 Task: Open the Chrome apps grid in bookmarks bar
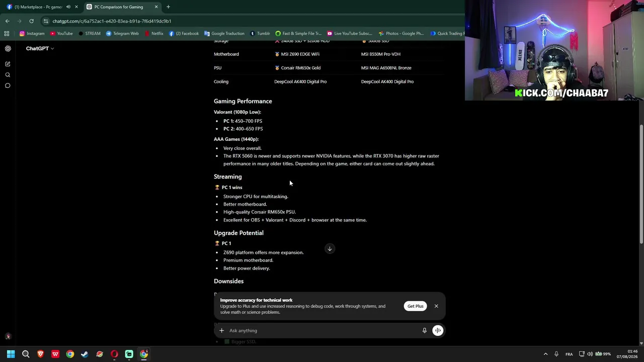click(x=7, y=34)
